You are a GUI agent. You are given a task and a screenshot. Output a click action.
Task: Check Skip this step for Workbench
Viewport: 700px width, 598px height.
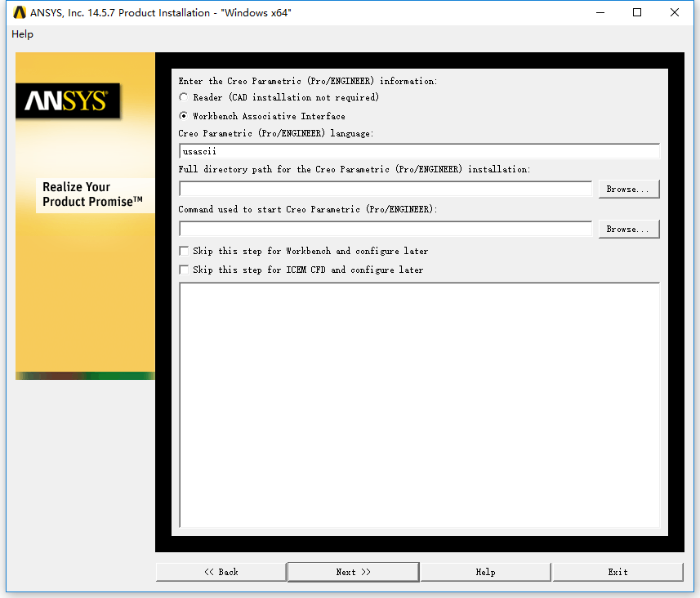184,251
